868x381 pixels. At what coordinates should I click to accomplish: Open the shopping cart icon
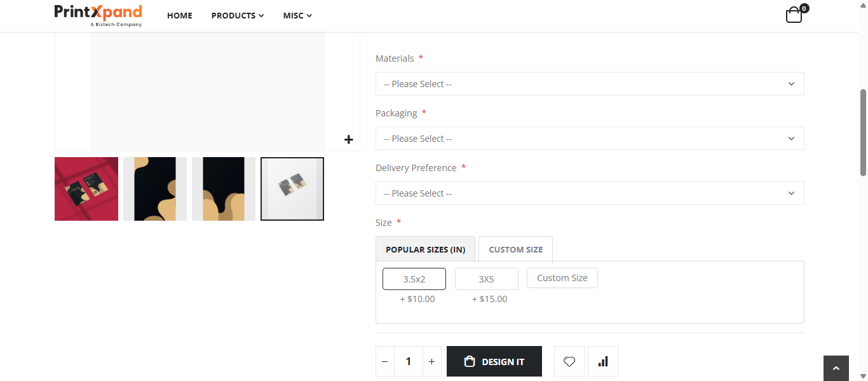pyautogui.click(x=794, y=15)
